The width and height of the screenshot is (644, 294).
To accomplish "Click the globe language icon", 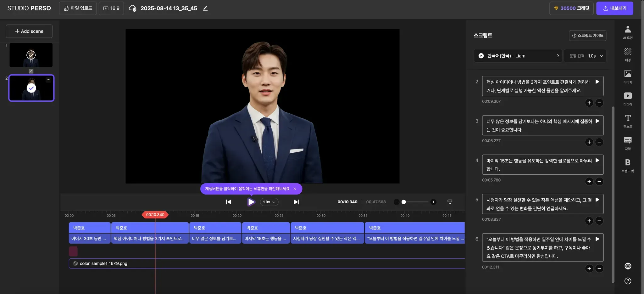I will pos(628,266).
